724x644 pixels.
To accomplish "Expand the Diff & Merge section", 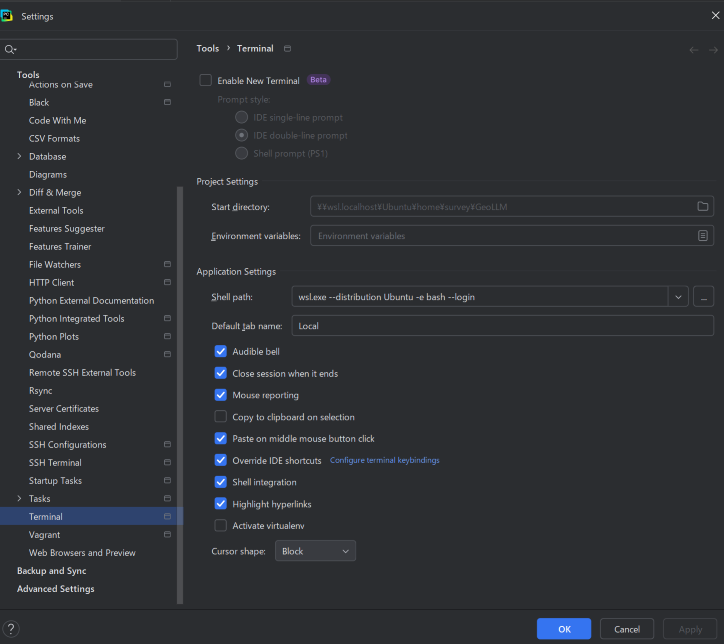I will click(20, 193).
